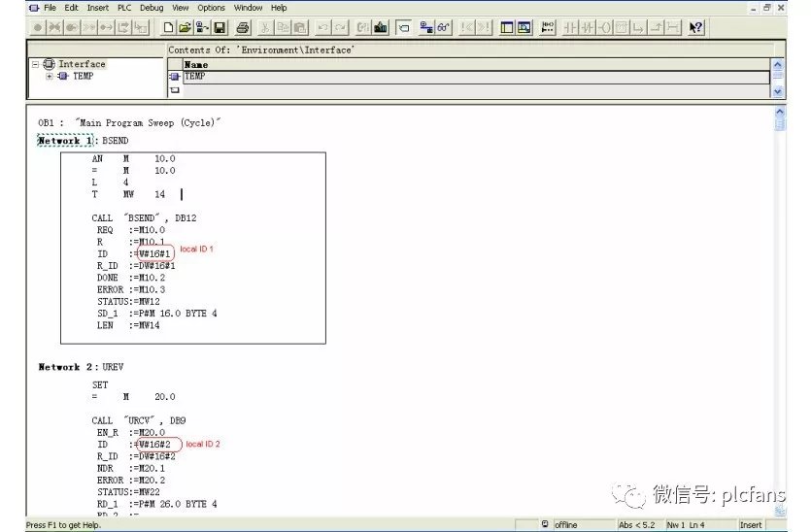
Task: Click the Save floppy disk icon
Action: (x=220, y=27)
